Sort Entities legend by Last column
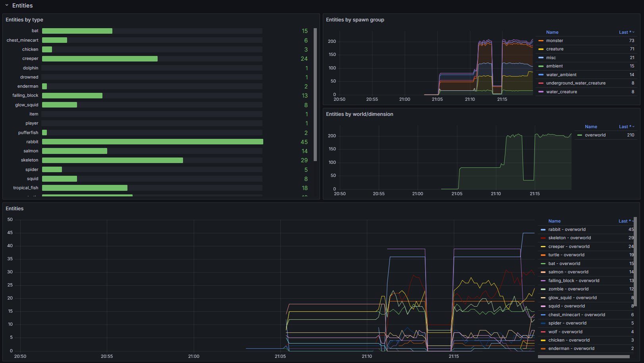The image size is (644, 363). (626, 221)
